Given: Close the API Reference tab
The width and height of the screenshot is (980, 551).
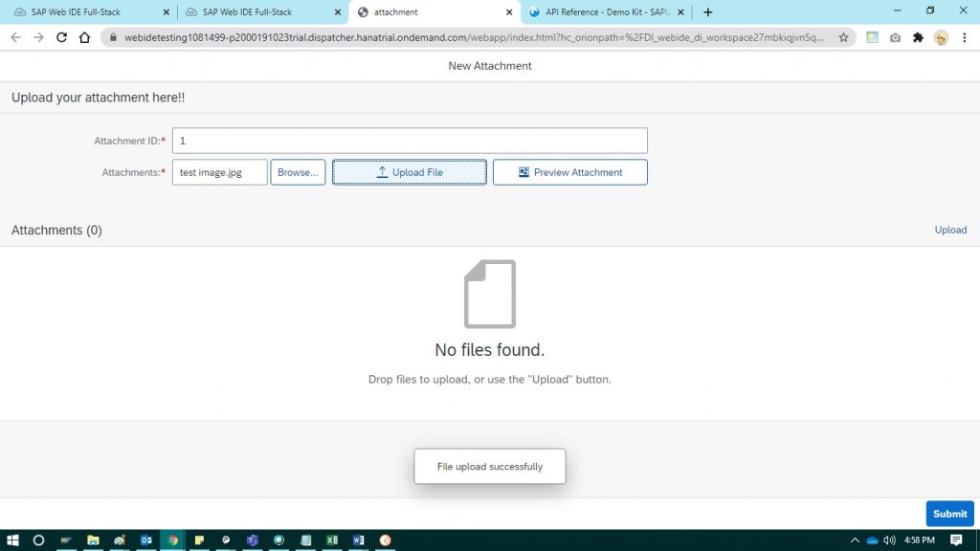Looking at the screenshot, I should pyautogui.click(x=680, y=11).
